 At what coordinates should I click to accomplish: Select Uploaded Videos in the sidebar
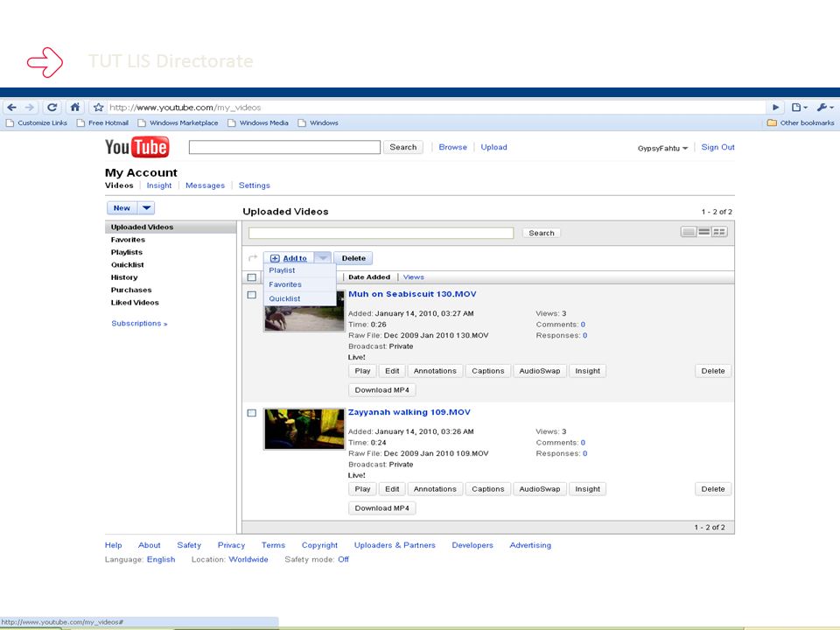[171, 227]
